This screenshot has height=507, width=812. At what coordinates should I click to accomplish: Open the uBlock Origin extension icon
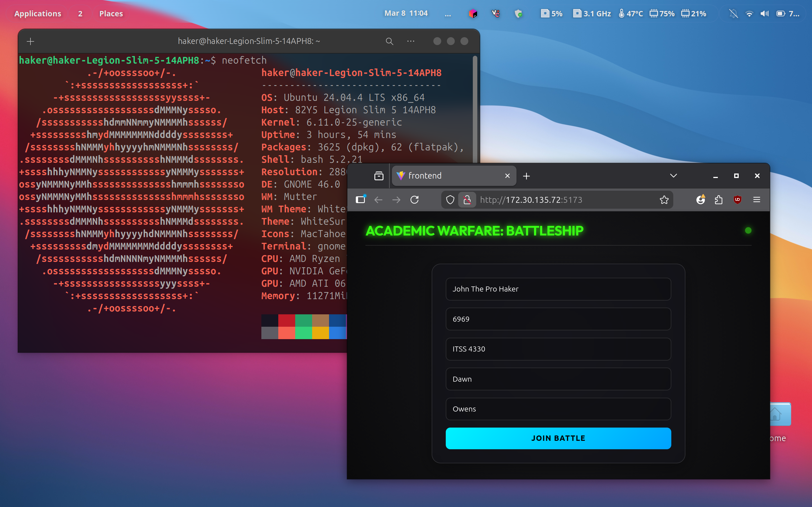tap(737, 200)
